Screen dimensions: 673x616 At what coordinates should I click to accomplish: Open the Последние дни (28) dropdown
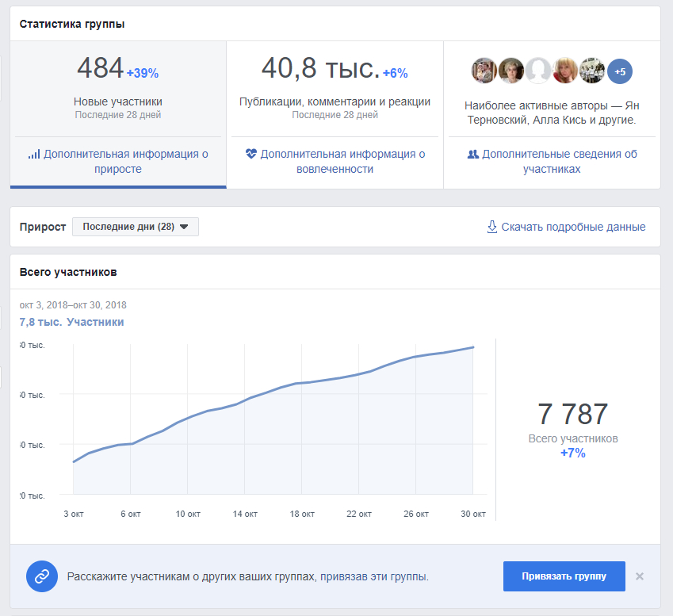tap(136, 227)
